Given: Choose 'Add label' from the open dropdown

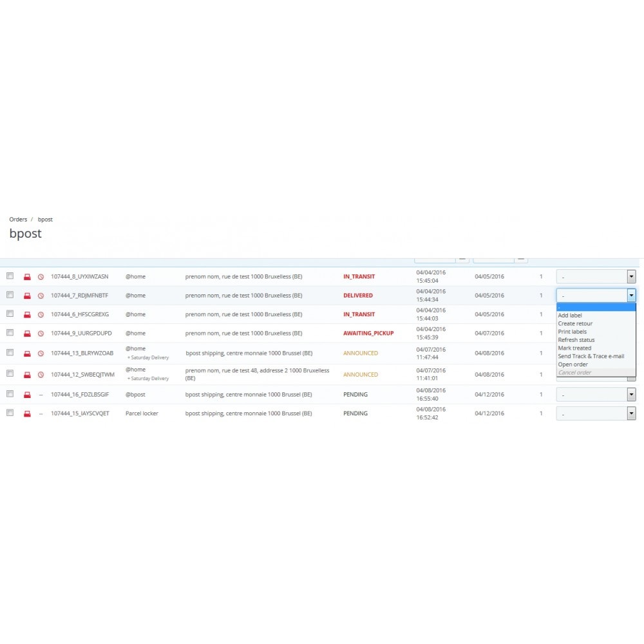Looking at the screenshot, I should click(x=596, y=316).
